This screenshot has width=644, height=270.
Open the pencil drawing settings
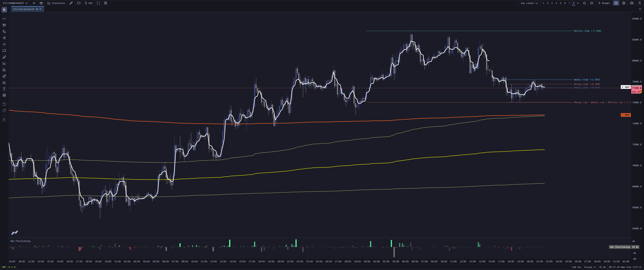(x=71, y=3)
